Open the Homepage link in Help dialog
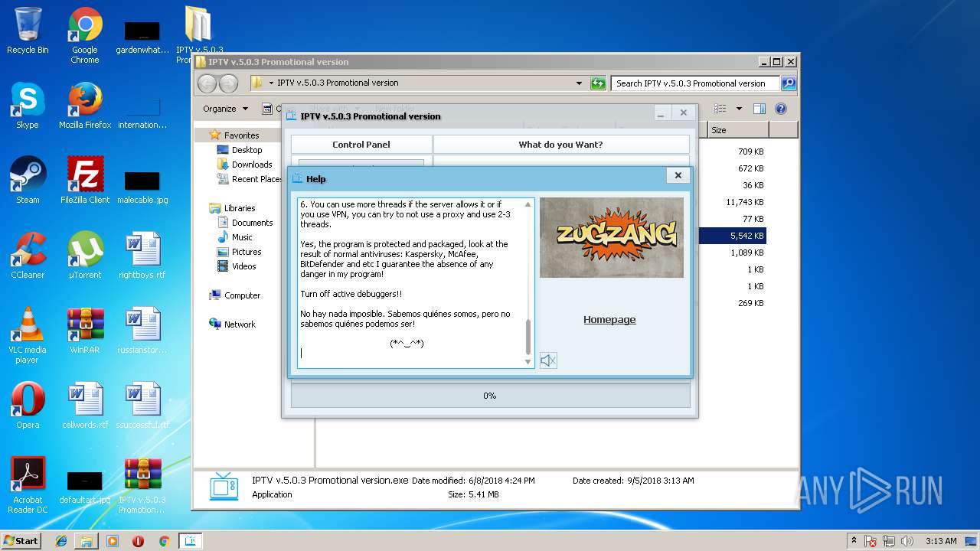Screen dimensions: 980x551 (x=609, y=320)
